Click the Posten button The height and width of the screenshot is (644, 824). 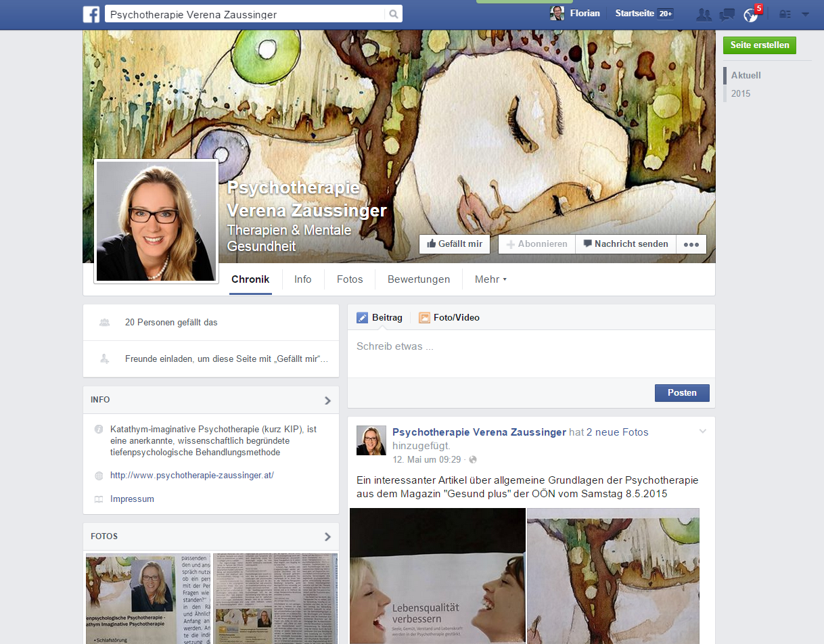pyautogui.click(x=682, y=393)
